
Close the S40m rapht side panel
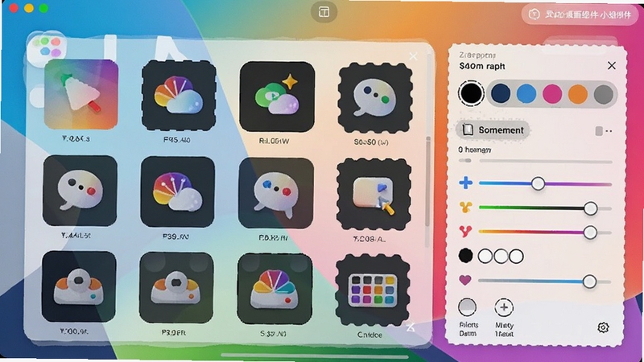612,66
